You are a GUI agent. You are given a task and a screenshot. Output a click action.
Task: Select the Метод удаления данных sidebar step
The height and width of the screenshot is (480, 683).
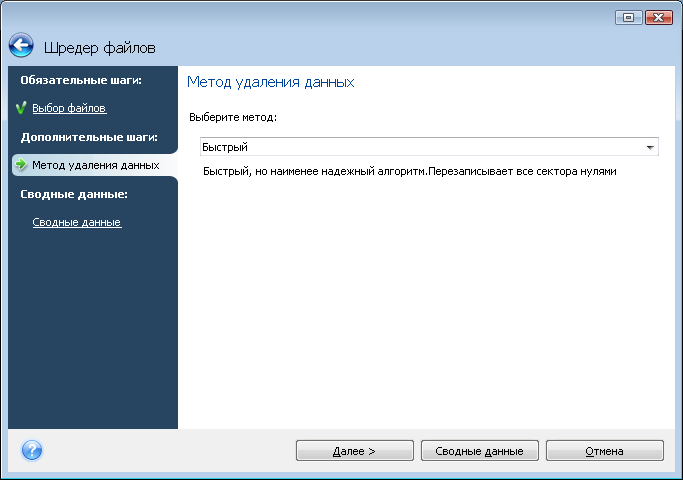click(x=95, y=165)
